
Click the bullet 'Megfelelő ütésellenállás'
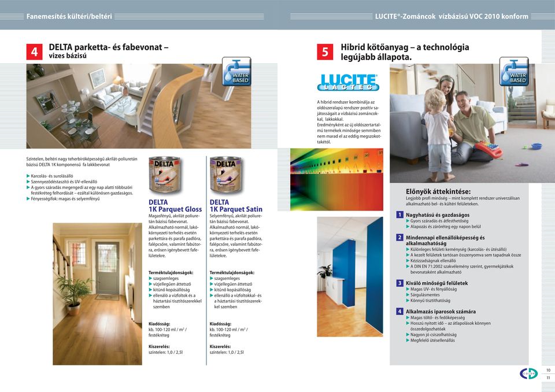[432, 341]
